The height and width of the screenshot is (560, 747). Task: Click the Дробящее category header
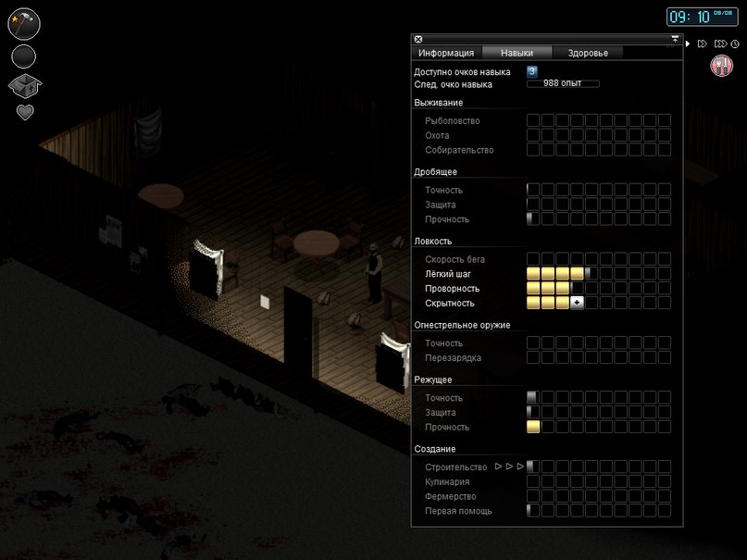tap(435, 172)
